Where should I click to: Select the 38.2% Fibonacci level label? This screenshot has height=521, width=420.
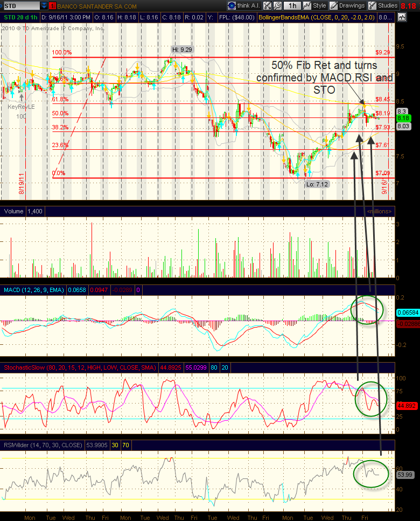pos(60,127)
